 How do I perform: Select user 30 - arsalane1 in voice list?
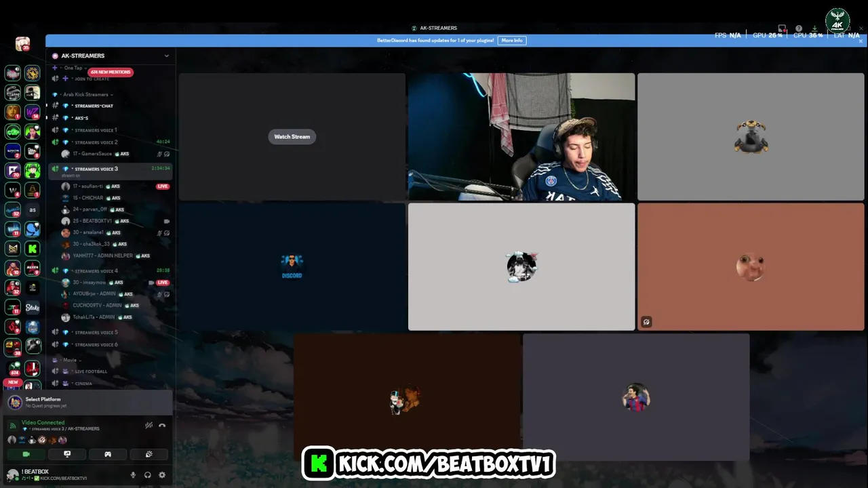pos(115,232)
